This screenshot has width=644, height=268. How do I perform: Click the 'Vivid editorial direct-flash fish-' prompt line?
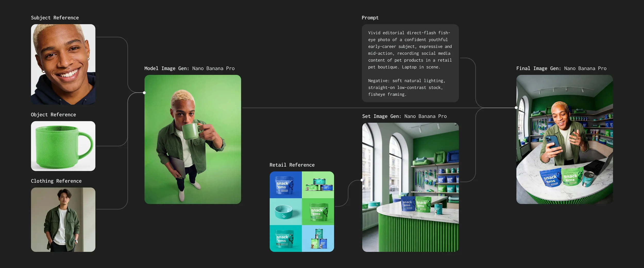tap(409, 33)
